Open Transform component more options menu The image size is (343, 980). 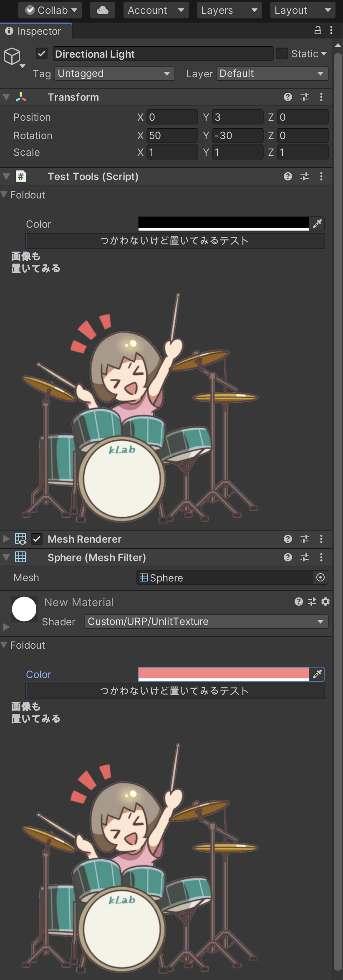321,97
